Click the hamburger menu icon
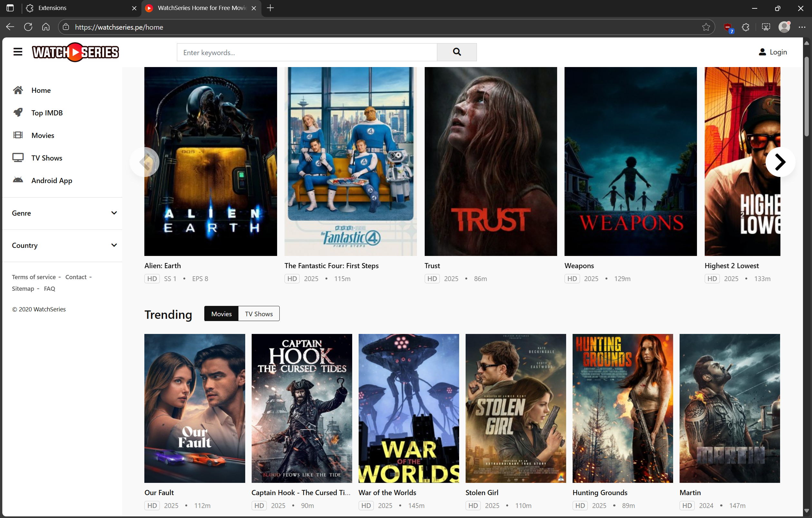The width and height of the screenshot is (812, 518). 17,52
